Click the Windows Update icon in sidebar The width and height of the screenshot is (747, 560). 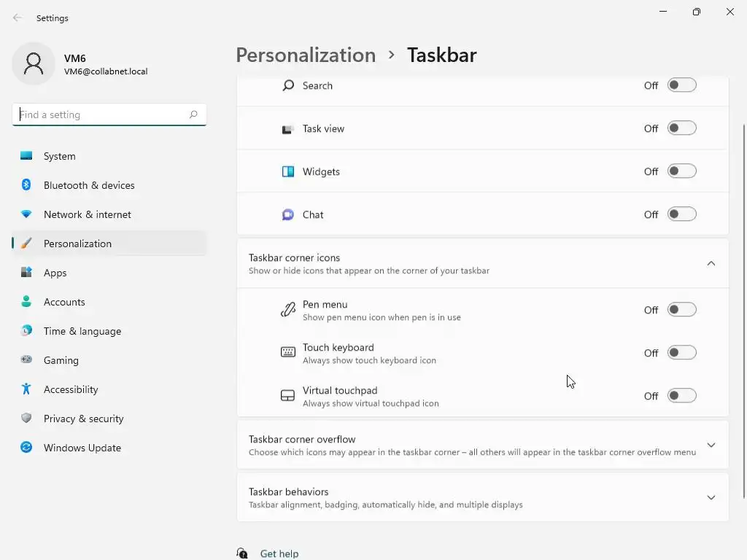pos(26,448)
